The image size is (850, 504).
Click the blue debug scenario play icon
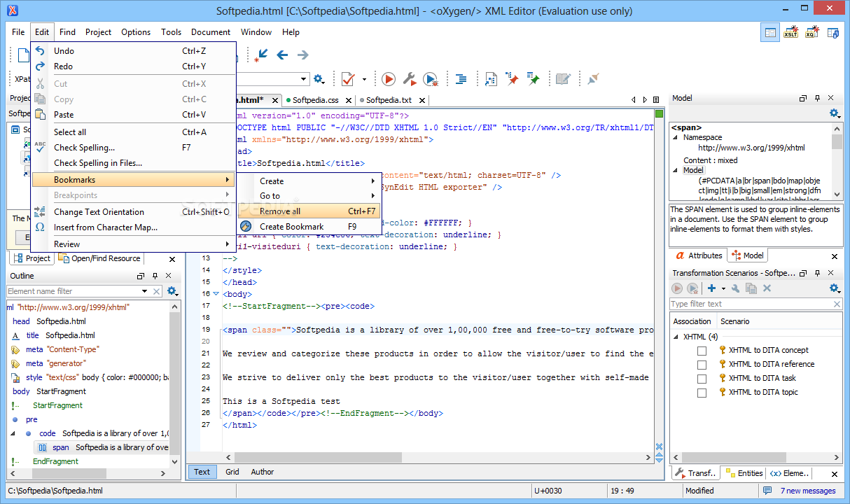[x=431, y=79]
